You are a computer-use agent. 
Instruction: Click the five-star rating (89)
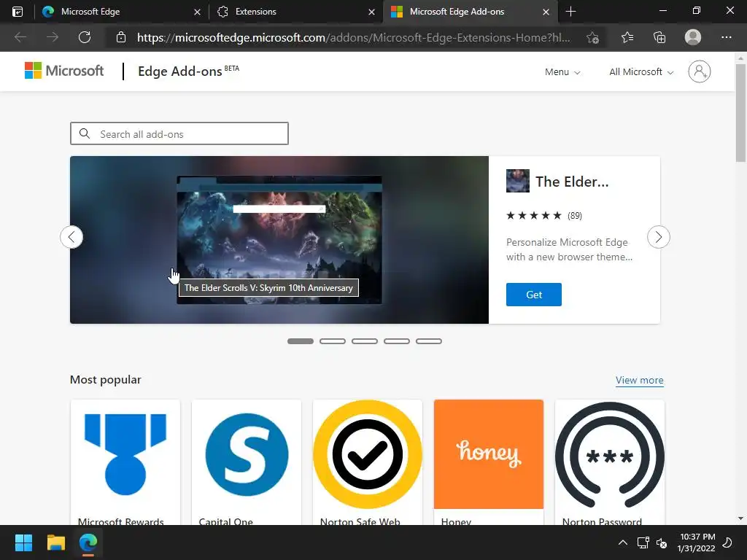pos(544,216)
